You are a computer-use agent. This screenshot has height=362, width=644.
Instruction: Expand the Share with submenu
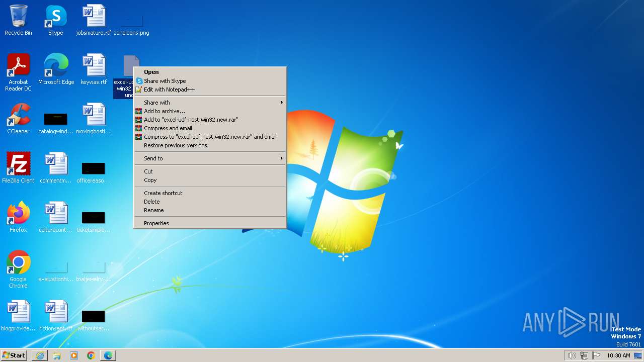click(210, 103)
